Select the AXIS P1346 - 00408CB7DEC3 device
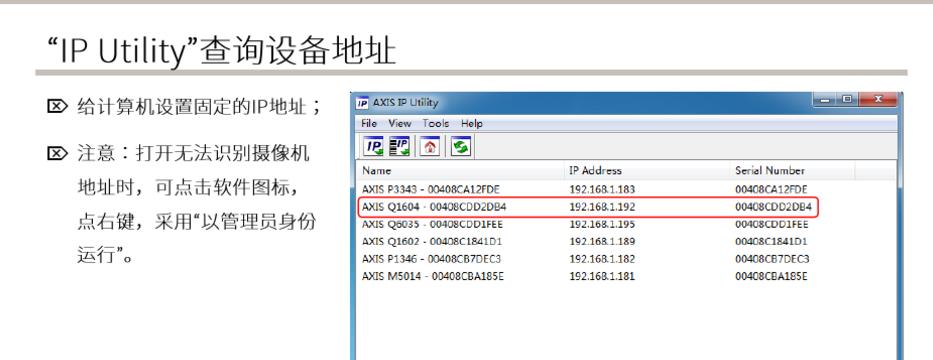 [431, 259]
